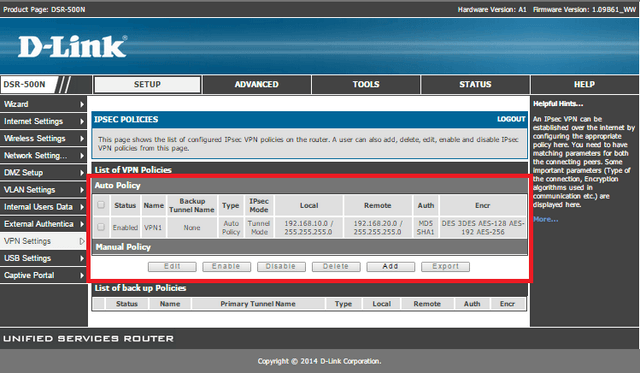Open the STATUS tab
This screenshot has height=373, width=640.
coord(475,84)
